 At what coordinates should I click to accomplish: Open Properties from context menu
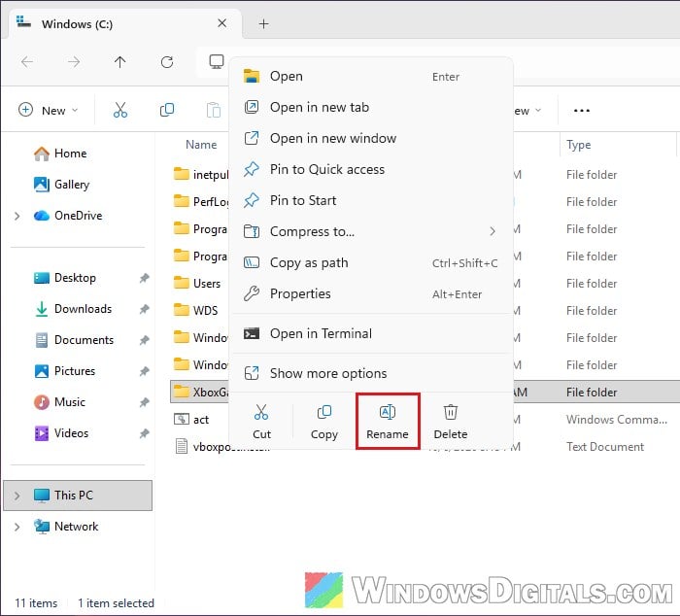(x=371, y=293)
